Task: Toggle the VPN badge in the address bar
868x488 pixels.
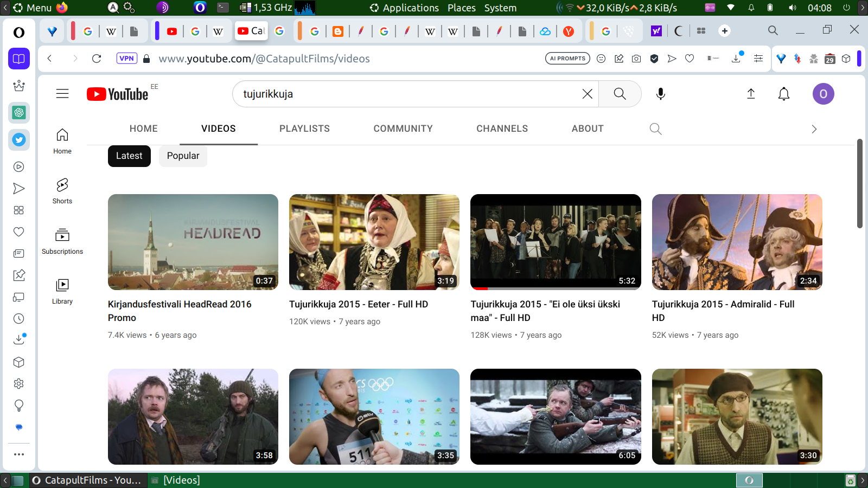Action: coord(126,59)
